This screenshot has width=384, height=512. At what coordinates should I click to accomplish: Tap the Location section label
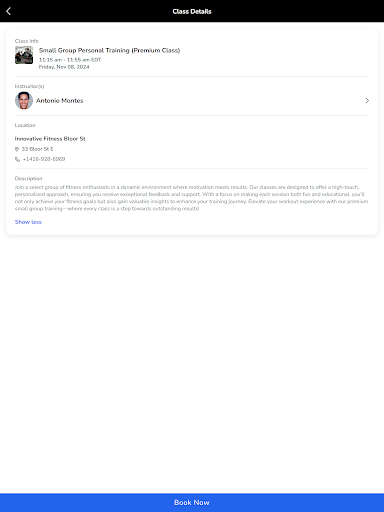tap(25, 125)
